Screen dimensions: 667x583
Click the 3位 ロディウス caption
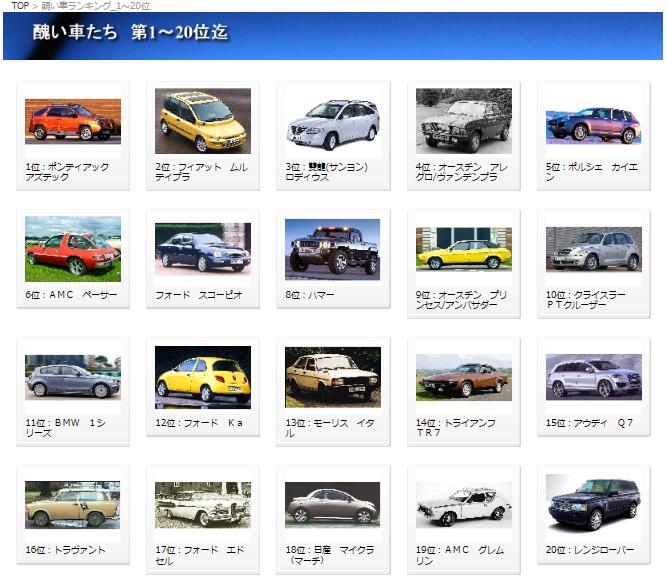(x=327, y=172)
